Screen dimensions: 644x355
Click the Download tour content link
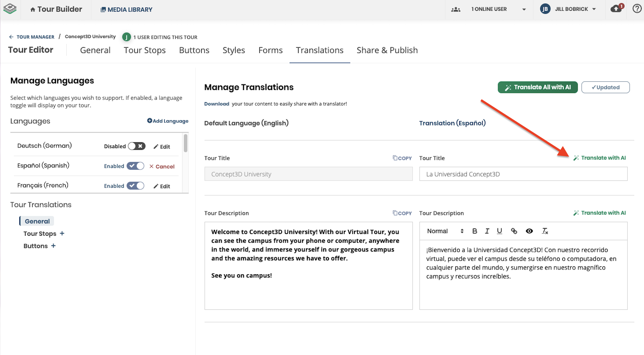[x=217, y=104]
